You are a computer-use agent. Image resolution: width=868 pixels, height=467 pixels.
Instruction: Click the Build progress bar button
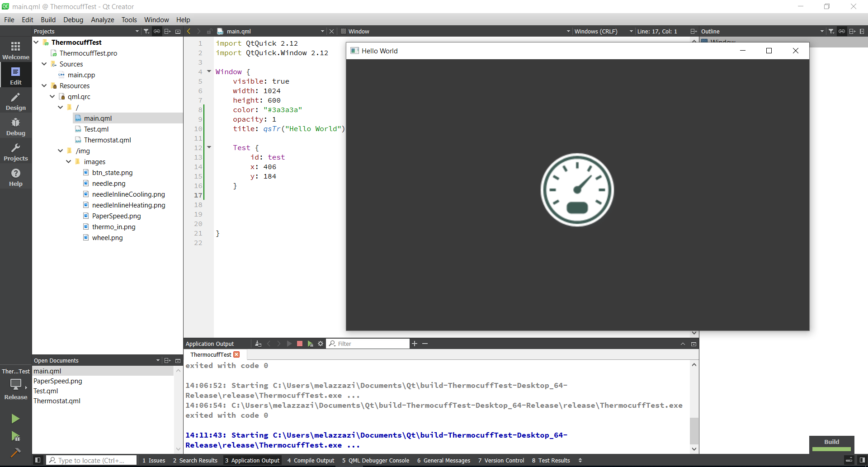tap(831, 444)
